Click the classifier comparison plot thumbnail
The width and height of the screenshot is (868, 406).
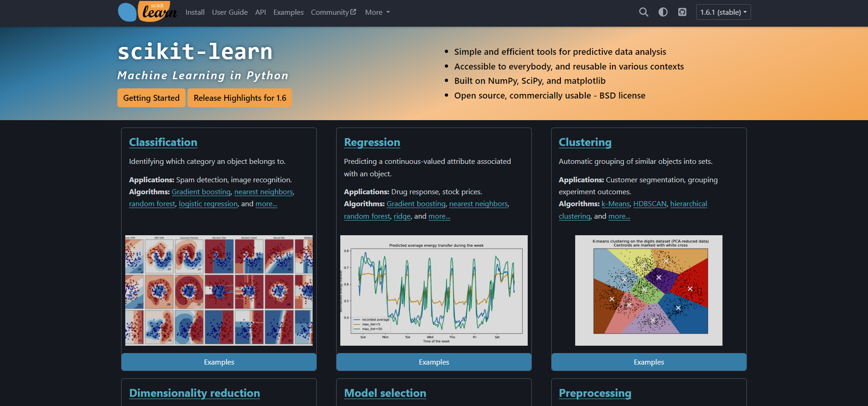tap(219, 290)
